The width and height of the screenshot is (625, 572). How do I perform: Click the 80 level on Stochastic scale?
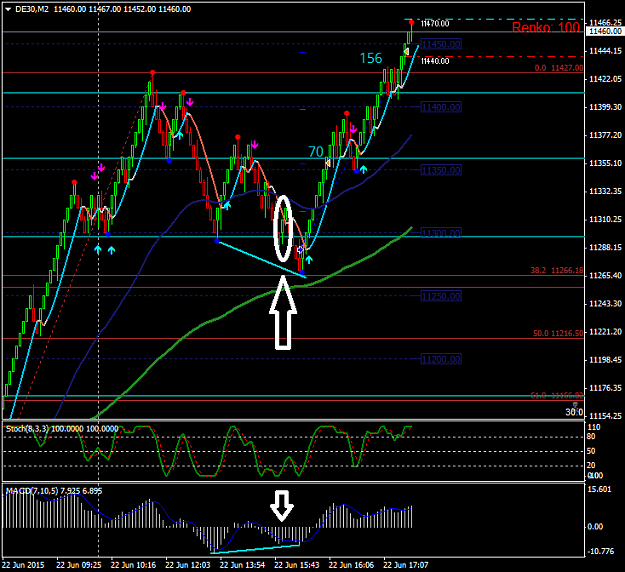tap(591, 437)
